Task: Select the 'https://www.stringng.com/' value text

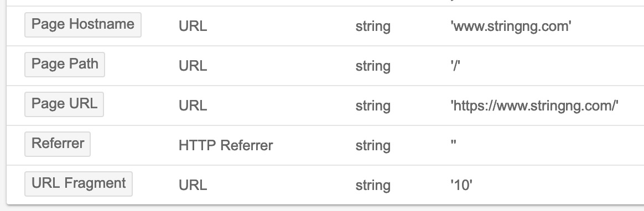Action: pyautogui.click(x=534, y=106)
